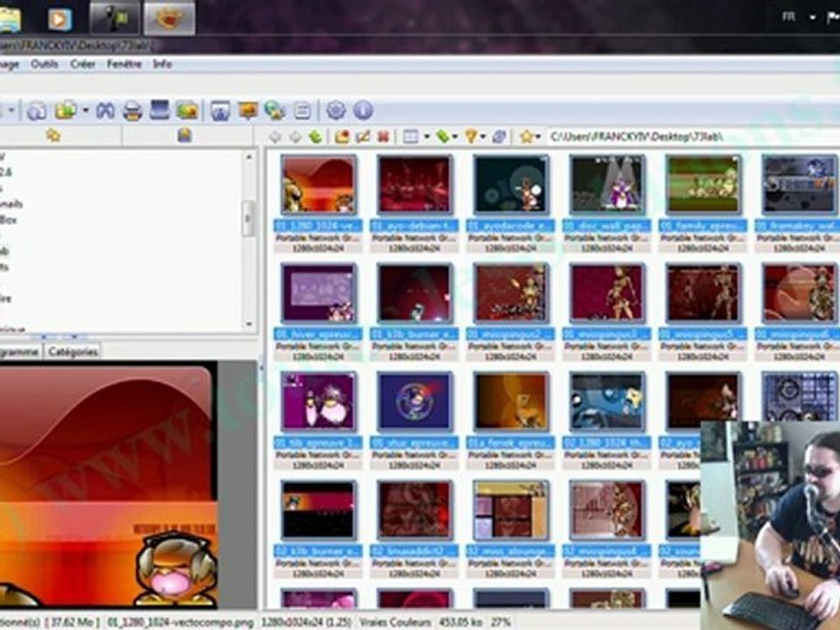Click the folder path address field
The width and height of the screenshot is (840, 630).
click(x=694, y=137)
